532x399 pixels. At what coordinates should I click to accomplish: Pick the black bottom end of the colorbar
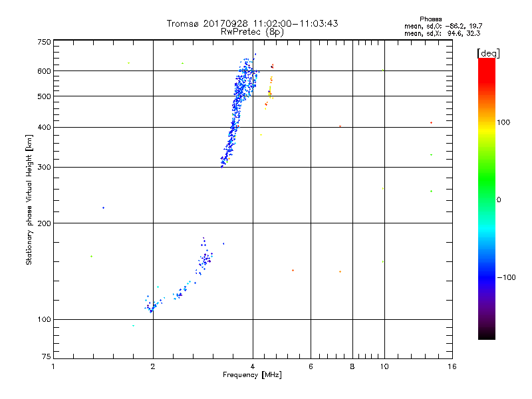[487, 334]
